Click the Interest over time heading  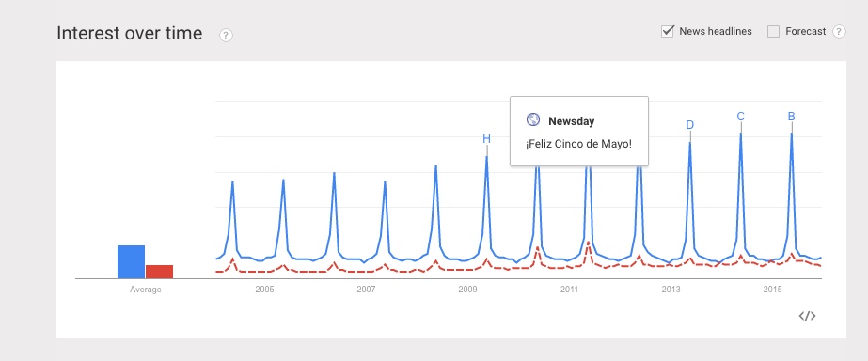click(130, 34)
